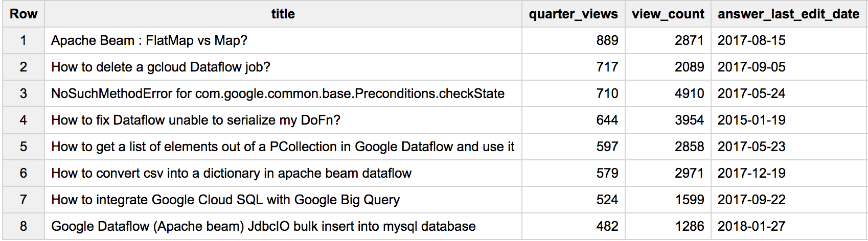Click the 'quarter_views' column header
This screenshot has width=868, height=241.
coord(573,14)
